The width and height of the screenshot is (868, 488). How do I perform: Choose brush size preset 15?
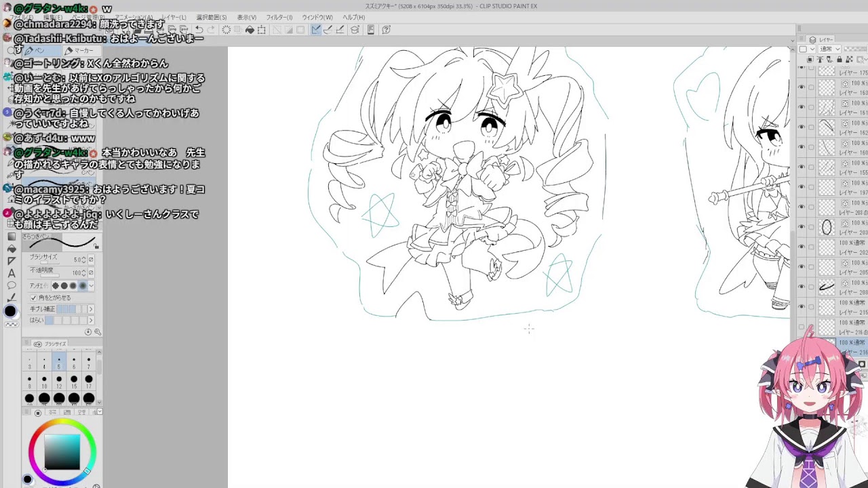(x=74, y=382)
